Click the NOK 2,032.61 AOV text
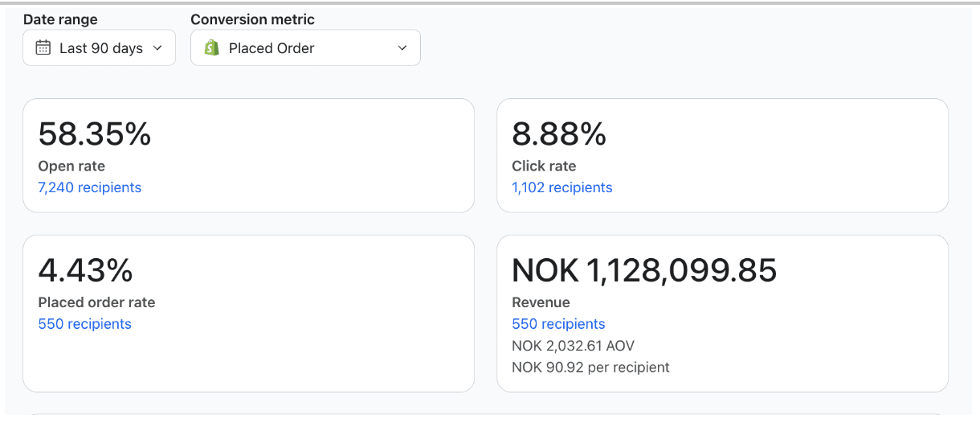Screen dimensions: 980x423 574,346
